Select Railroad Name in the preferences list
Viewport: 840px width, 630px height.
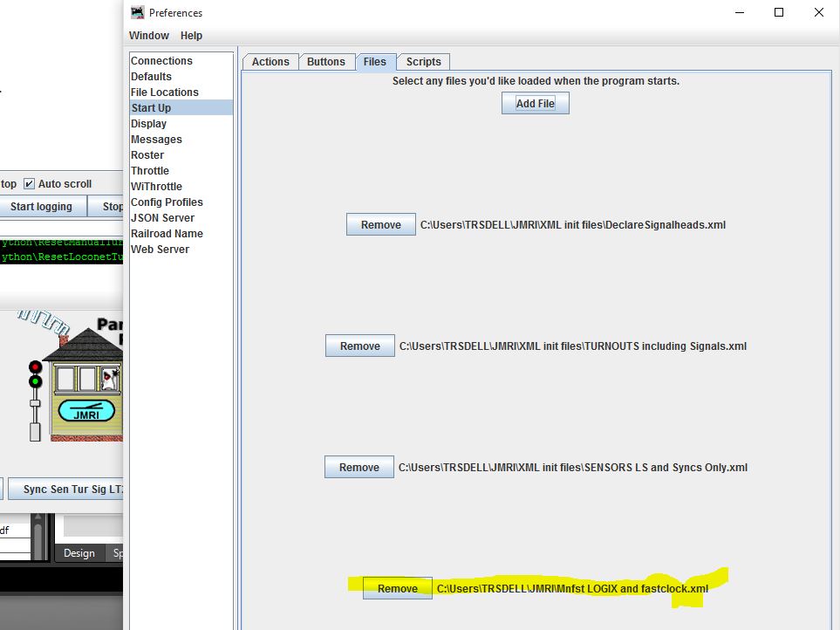tap(181, 234)
